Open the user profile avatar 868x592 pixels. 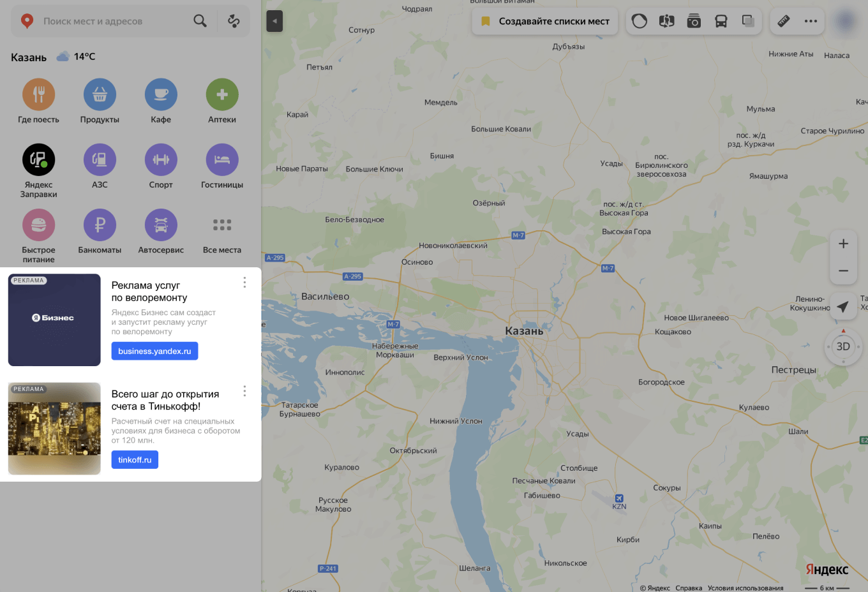(x=846, y=21)
